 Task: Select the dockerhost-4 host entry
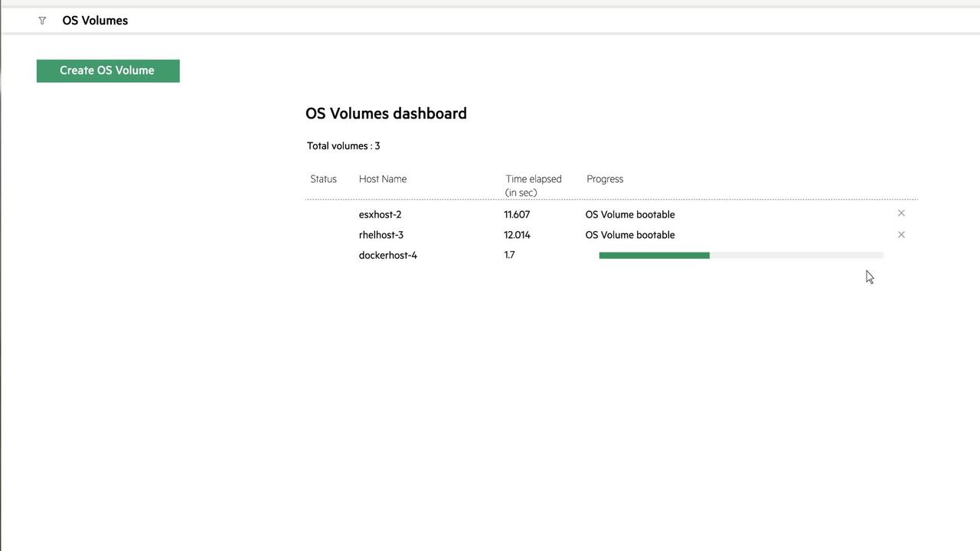coord(387,255)
